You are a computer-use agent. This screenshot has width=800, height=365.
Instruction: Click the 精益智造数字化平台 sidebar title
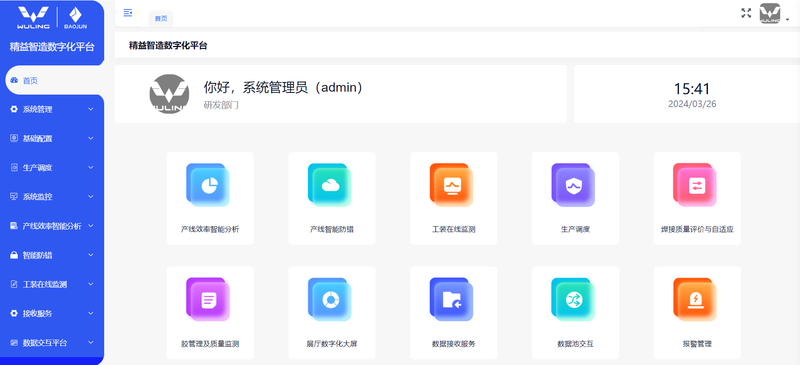52,47
